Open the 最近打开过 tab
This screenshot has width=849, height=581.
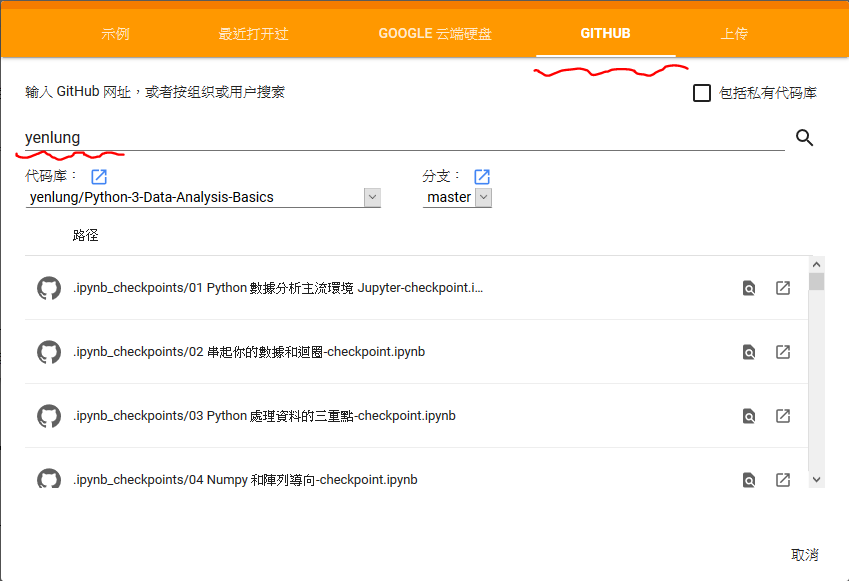(253, 34)
